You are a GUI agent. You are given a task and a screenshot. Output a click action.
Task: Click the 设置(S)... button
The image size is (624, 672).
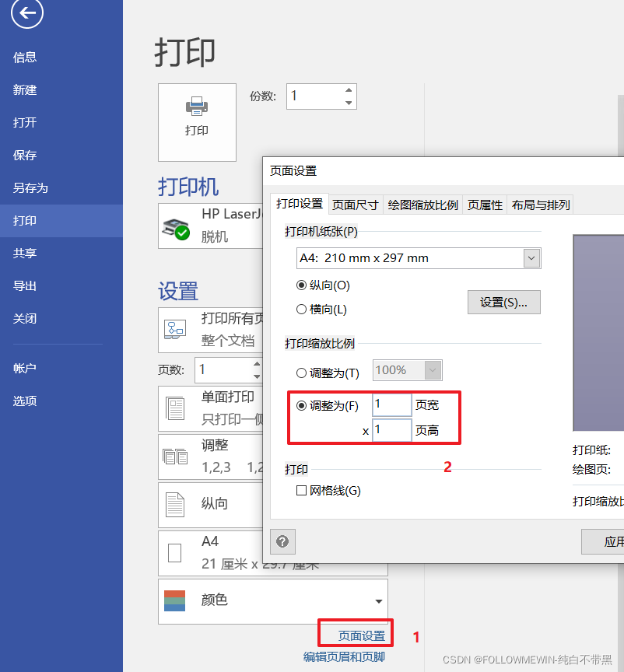tap(503, 302)
